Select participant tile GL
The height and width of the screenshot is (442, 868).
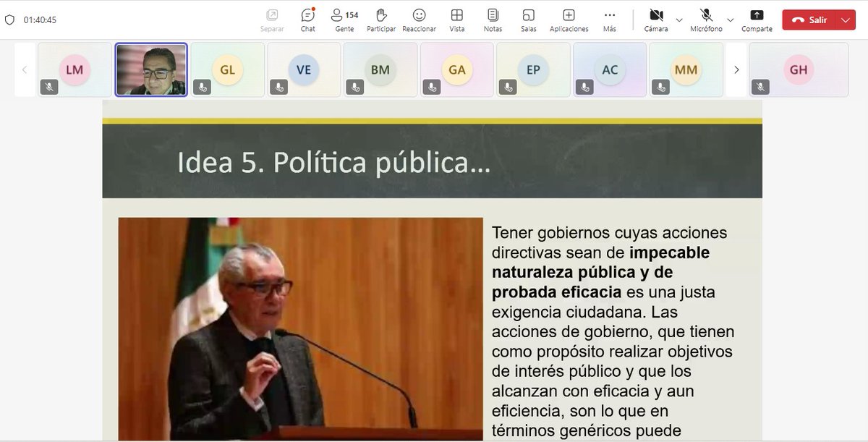228,69
